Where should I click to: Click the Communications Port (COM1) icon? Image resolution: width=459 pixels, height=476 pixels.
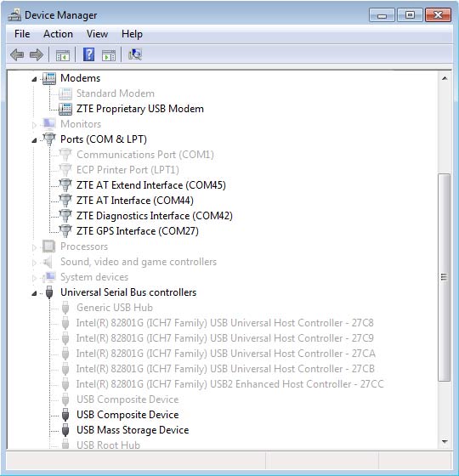(65, 155)
